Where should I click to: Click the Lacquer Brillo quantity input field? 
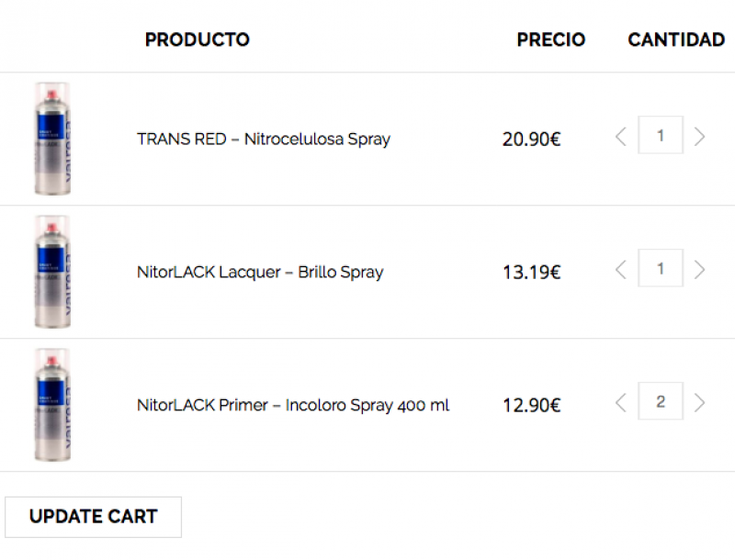[661, 269]
